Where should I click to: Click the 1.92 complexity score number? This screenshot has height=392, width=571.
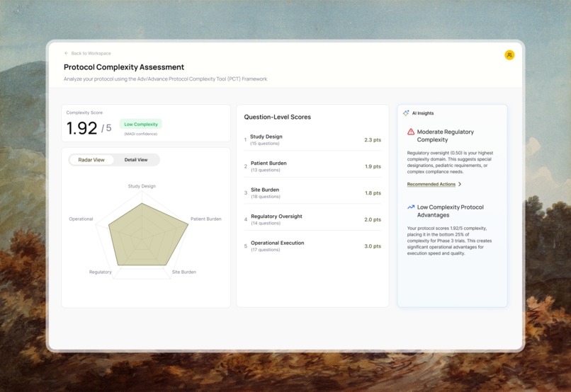point(82,128)
